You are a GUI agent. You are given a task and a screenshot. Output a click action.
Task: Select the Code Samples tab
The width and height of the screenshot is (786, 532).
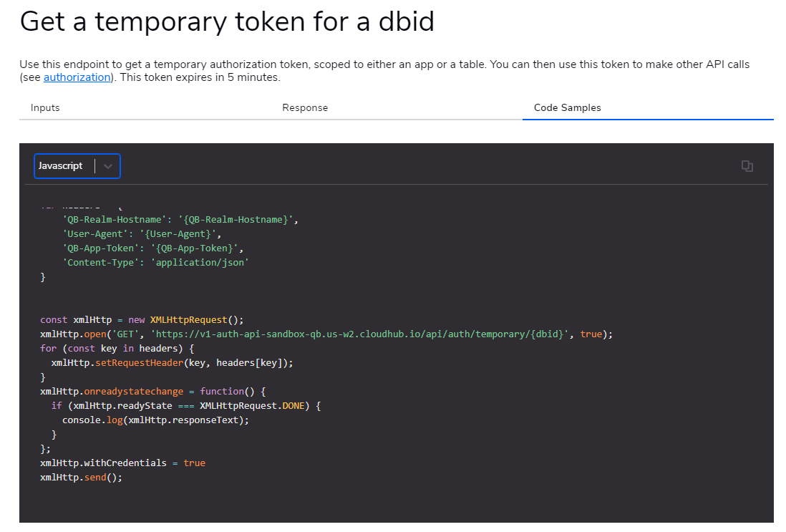point(567,107)
